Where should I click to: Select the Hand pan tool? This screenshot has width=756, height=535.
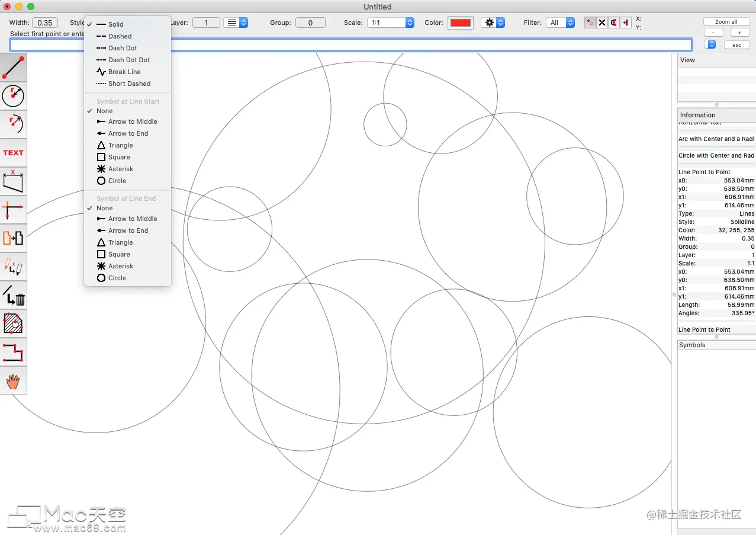(13, 380)
